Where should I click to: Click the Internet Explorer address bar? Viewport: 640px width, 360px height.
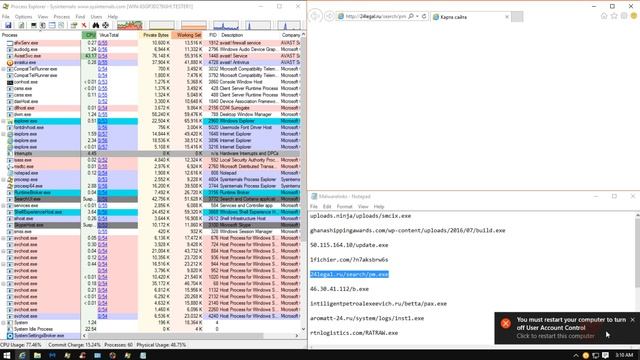pos(376,16)
